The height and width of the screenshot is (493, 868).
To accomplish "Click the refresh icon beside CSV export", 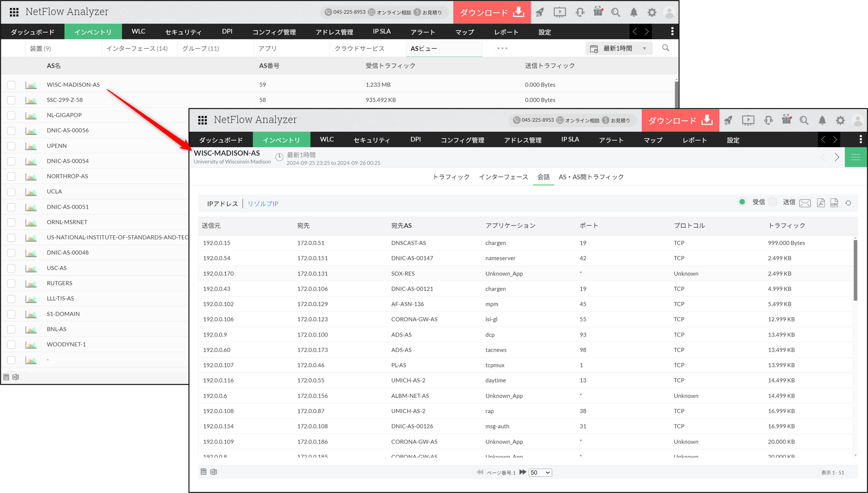I will 848,203.
